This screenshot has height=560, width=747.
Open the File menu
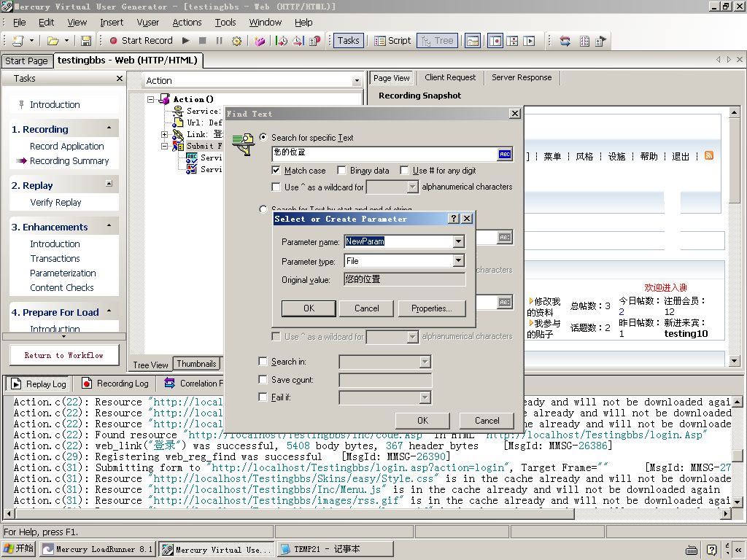point(19,23)
